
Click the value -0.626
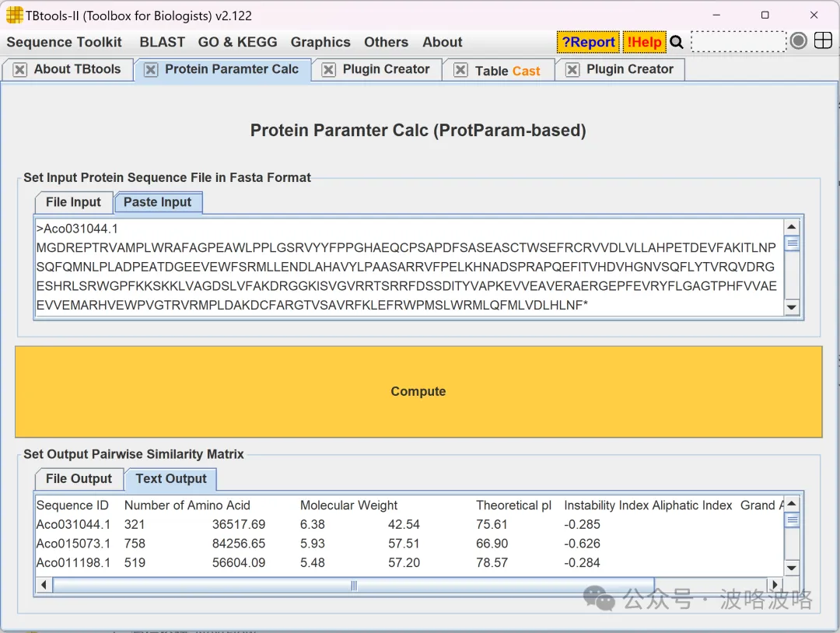(582, 544)
